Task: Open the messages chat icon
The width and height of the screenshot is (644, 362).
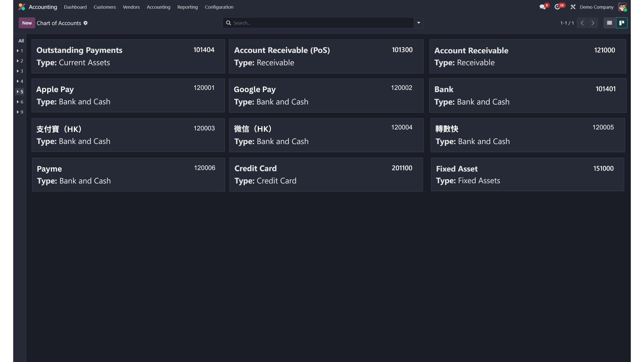Action: 542,7
